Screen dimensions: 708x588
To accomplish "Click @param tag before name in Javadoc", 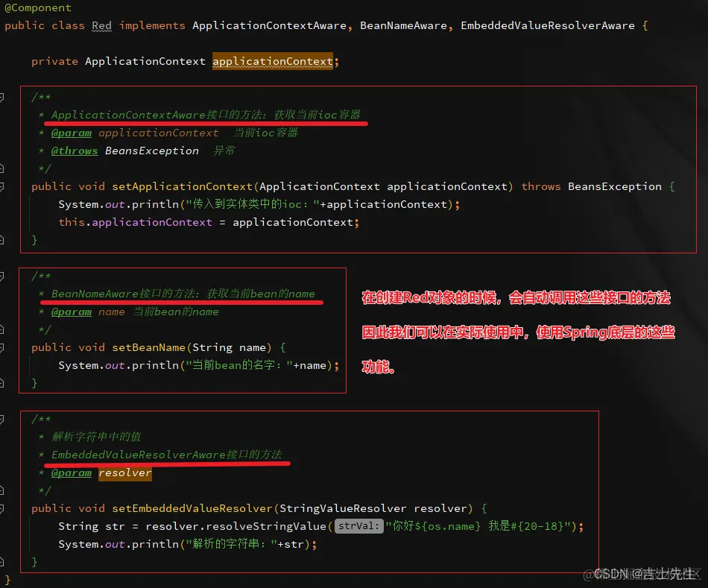I will (x=72, y=312).
